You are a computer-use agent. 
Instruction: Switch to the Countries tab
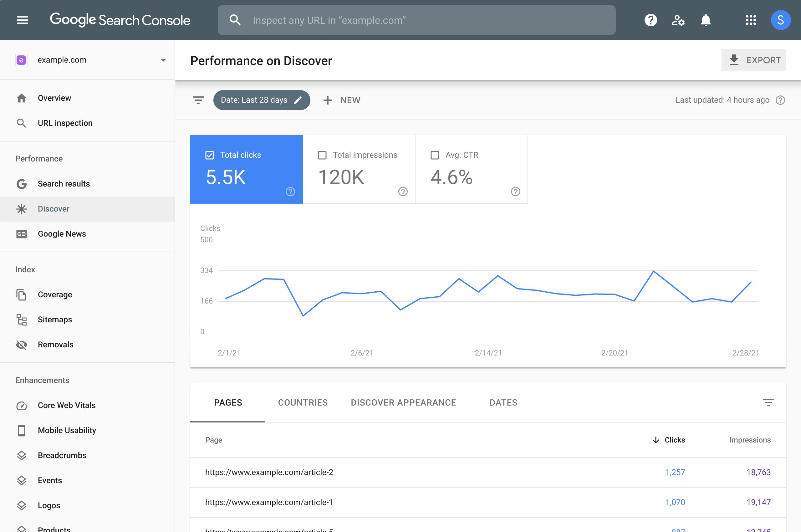(x=303, y=402)
